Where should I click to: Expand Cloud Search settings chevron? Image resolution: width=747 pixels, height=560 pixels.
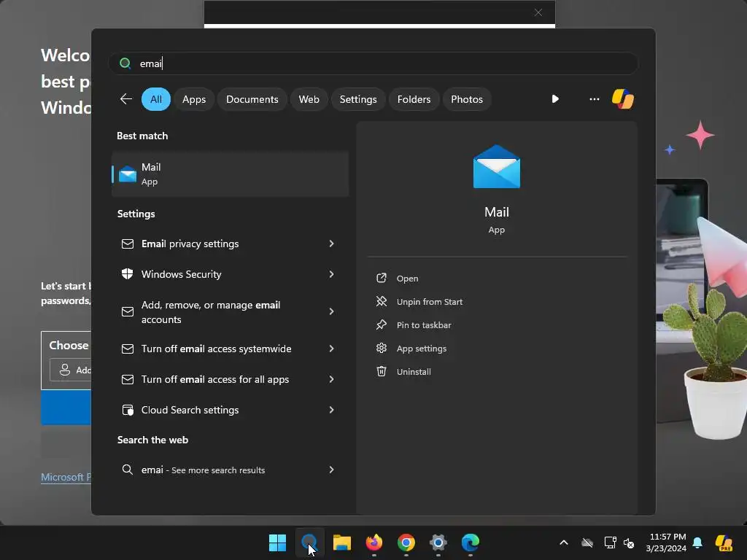point(332,410)
